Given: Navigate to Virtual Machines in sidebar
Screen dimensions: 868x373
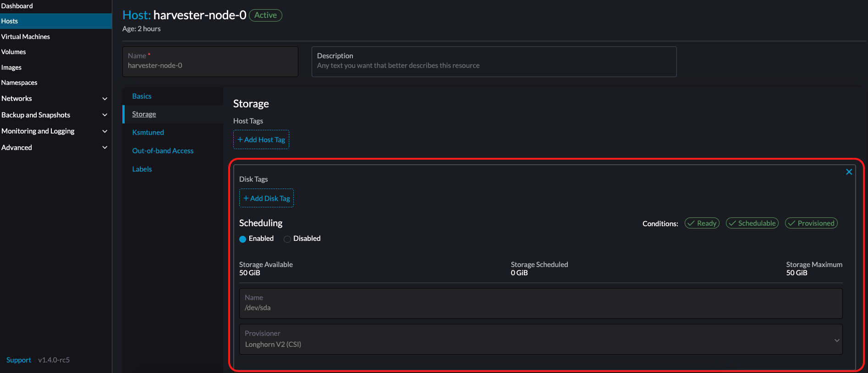Looking at the screenshot, I should [x=26, y=37].
